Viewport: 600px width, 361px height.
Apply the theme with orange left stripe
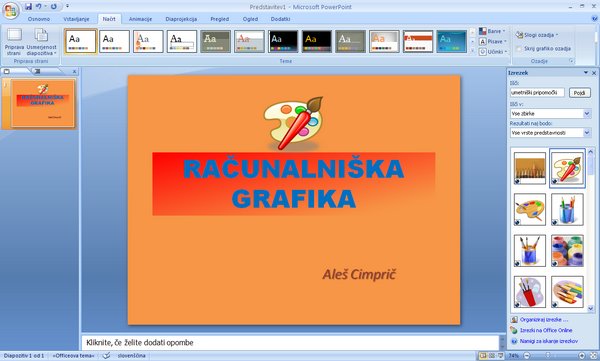pyautogui.click(x=148, y=41)
